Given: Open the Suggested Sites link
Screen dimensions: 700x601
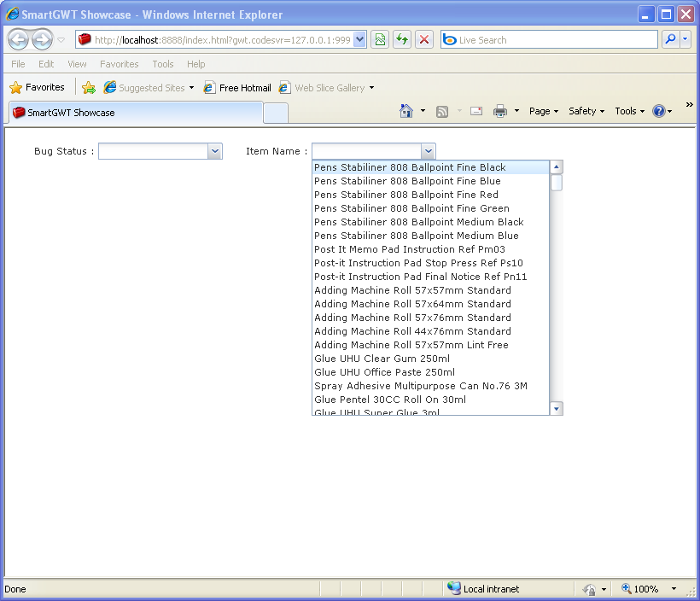Looking at the screenshot, I should pyautogui.click(x=149, y=88).
